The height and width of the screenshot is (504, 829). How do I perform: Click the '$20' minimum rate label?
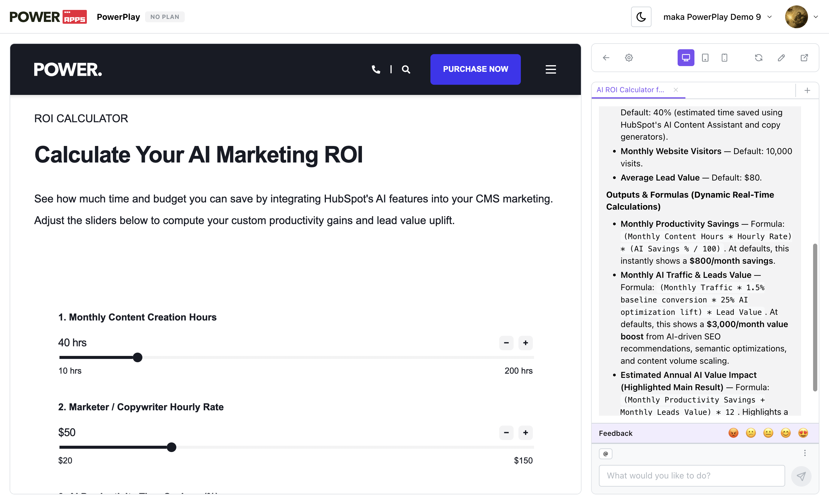[x=65, y=460]
